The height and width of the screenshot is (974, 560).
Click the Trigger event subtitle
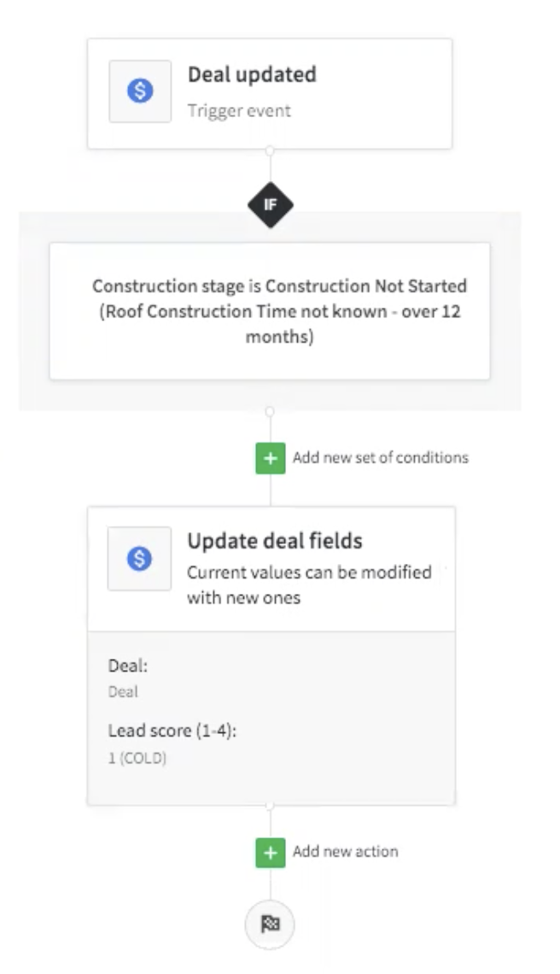pyautogui.click(x=239, y=111)
